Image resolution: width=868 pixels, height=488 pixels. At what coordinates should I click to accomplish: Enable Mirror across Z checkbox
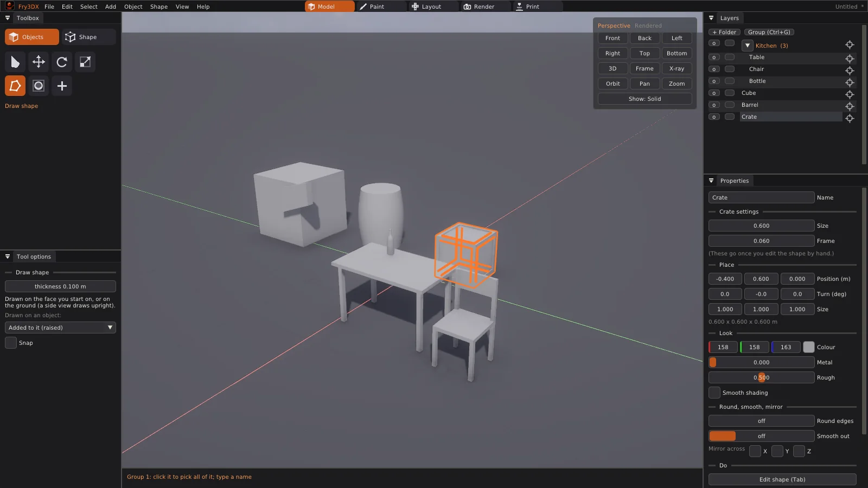coord(799,451)
